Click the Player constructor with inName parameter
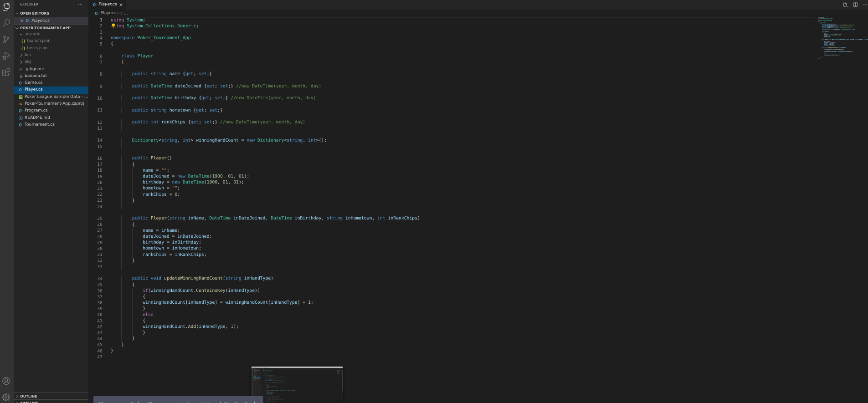This screenshot has height=403, width=868. [x=276, y=218]
